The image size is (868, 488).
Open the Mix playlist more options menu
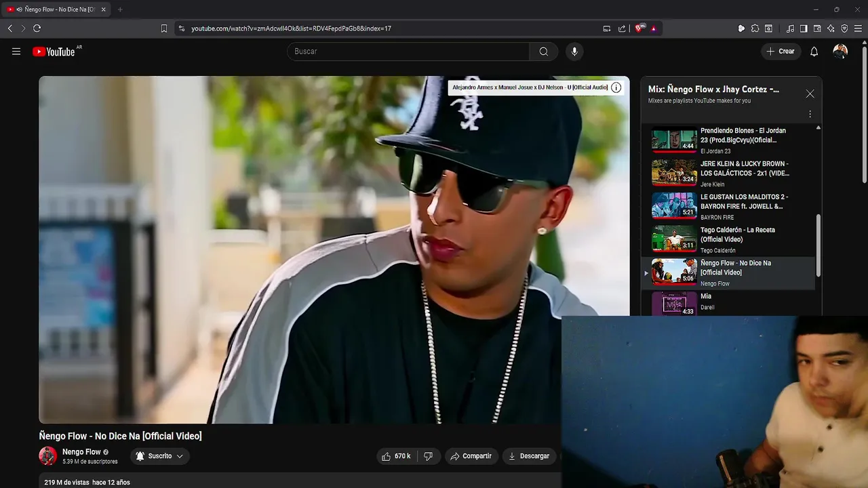point(810,115)
